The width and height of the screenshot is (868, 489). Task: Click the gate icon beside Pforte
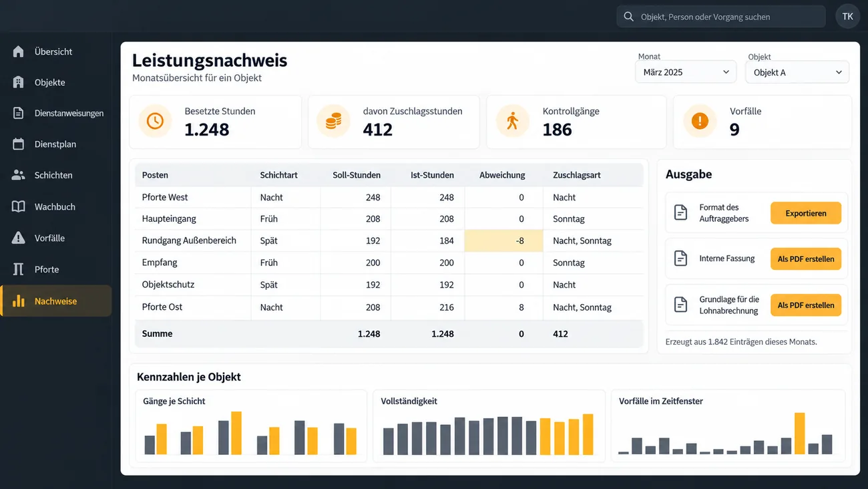point(19,269)
